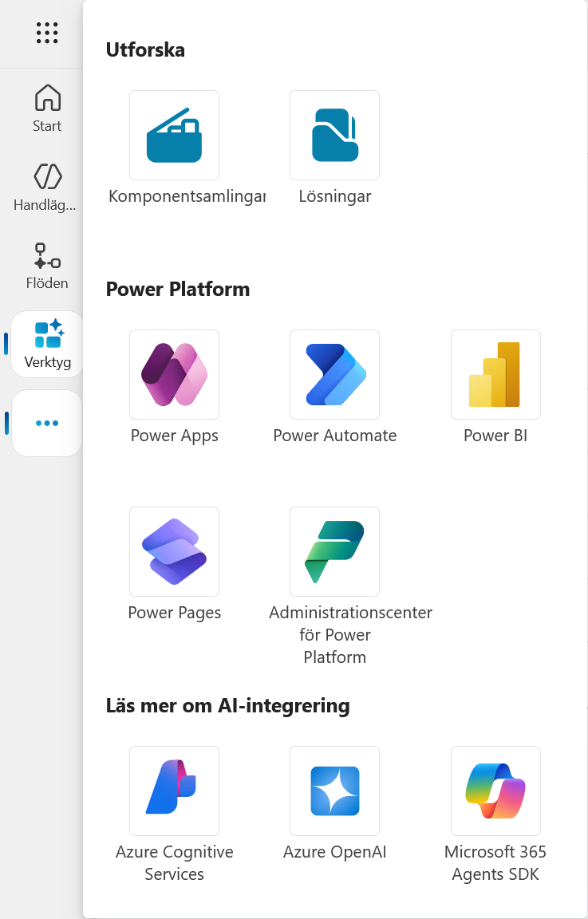Click the three-dots more button in sidebar
This screenshot has width=588, height=919.
tap(47, 423)
